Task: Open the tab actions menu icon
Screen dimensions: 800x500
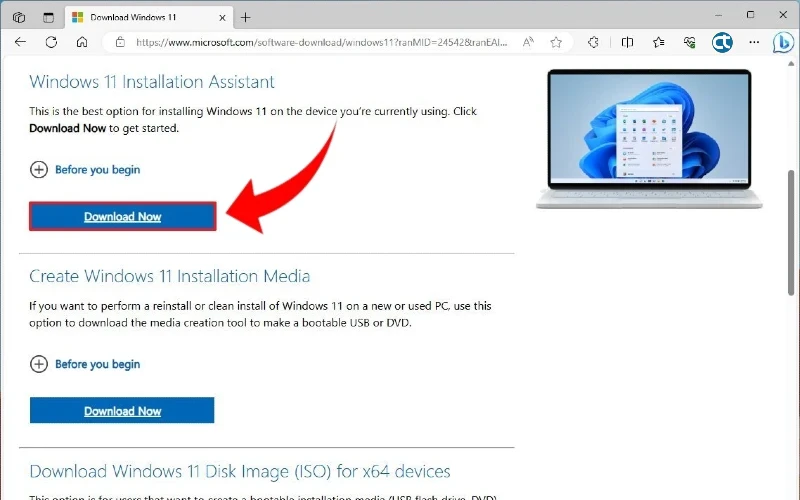Action: tap(48, 17)
